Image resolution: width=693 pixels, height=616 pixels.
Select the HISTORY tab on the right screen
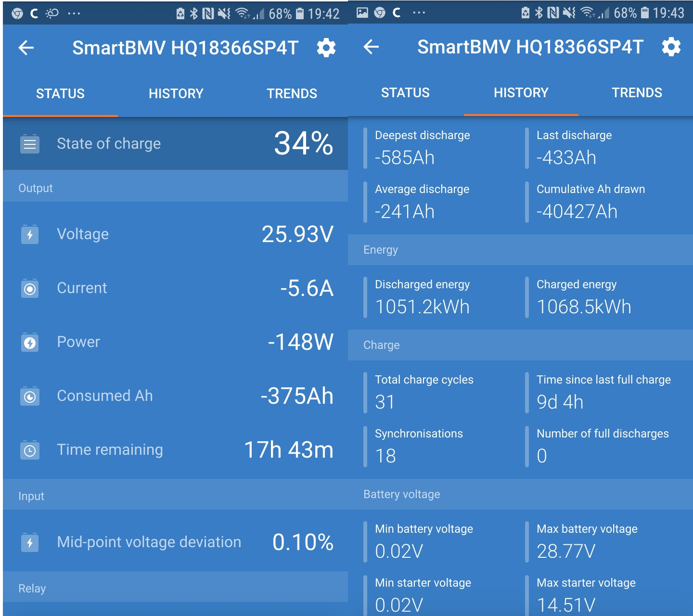[x=521, y=92]
